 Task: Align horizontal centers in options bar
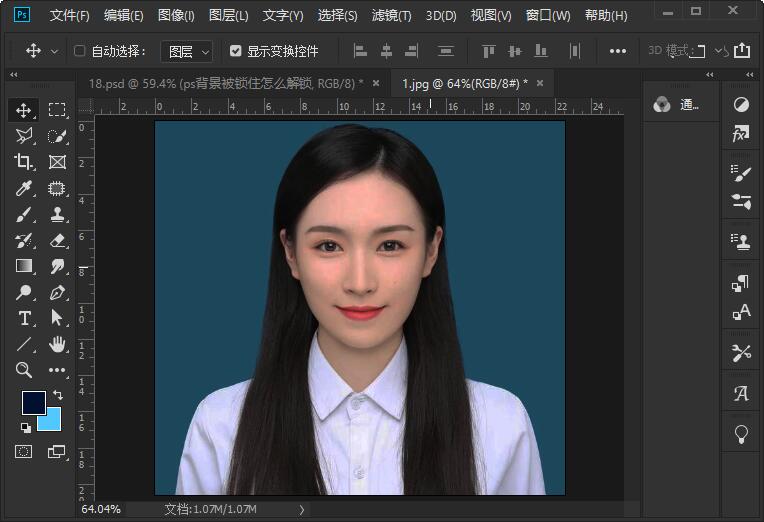click(386, 51)
